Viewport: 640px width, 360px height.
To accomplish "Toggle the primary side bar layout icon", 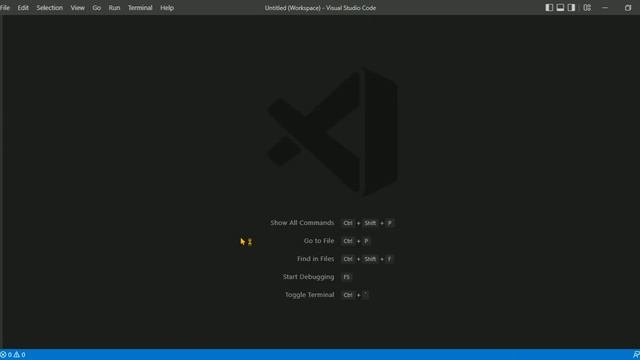I will click(x=549, y=8).
